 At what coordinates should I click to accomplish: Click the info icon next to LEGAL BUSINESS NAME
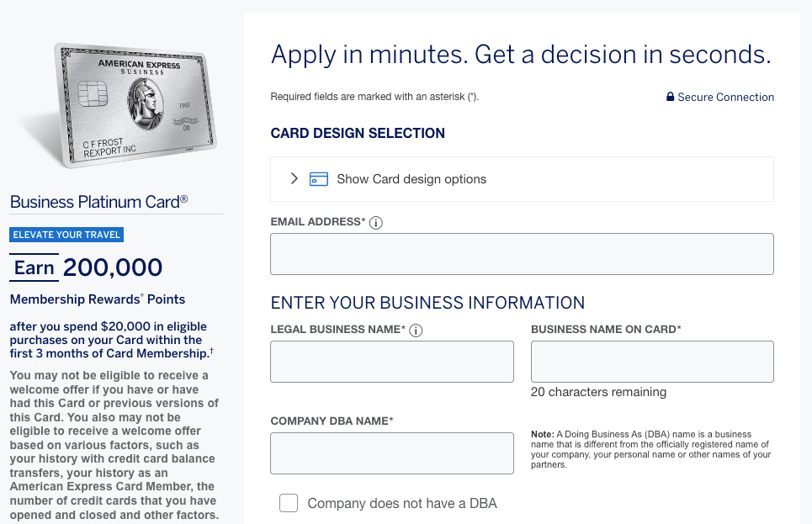(x=417, y=331)
